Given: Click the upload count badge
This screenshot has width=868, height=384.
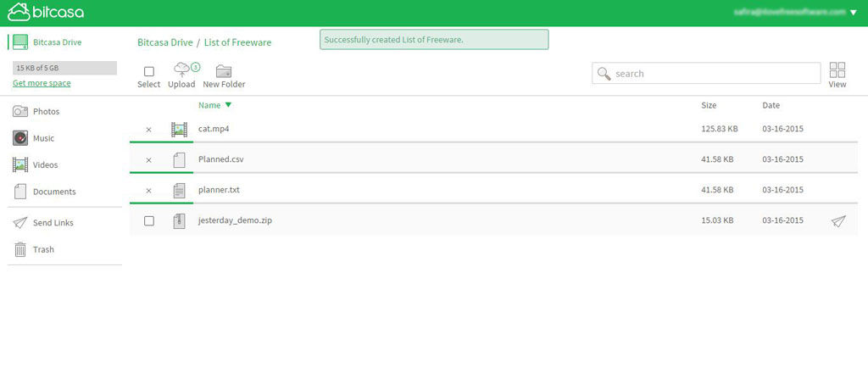Looking at the screenshot, I should coord(196,67).
